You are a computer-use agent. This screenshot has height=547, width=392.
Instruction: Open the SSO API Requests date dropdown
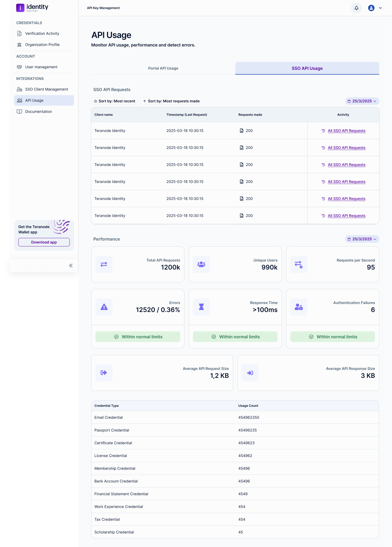tap(362, 101)
